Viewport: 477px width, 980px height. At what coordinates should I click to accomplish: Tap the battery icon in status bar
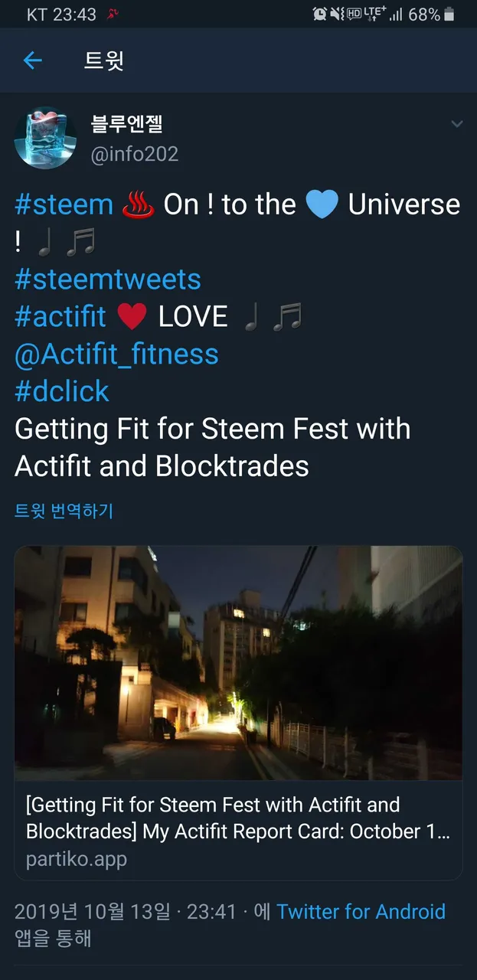coord(449,14)
